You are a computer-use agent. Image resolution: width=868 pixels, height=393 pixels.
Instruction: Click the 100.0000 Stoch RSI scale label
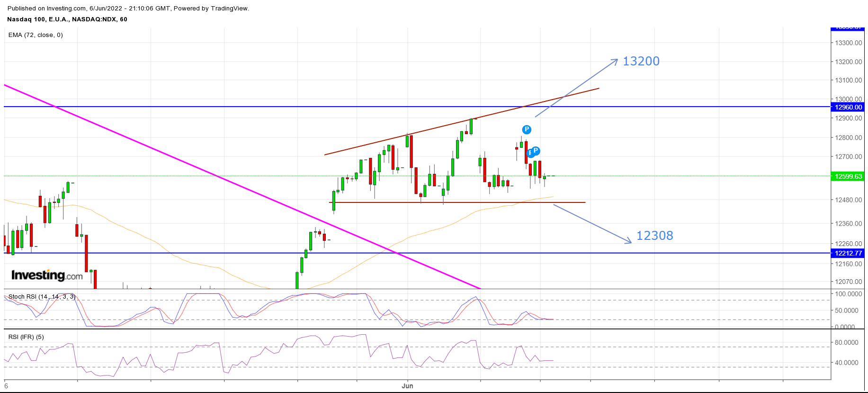(848, 294)
